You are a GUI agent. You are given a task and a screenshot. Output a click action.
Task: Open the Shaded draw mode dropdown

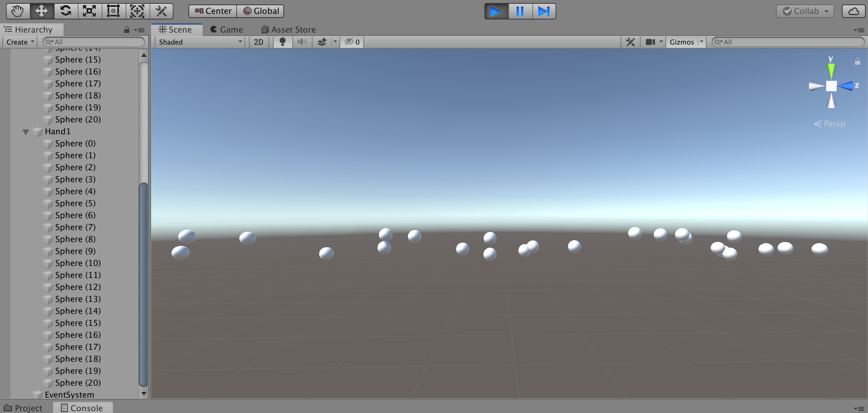click(x=200, y=42)
